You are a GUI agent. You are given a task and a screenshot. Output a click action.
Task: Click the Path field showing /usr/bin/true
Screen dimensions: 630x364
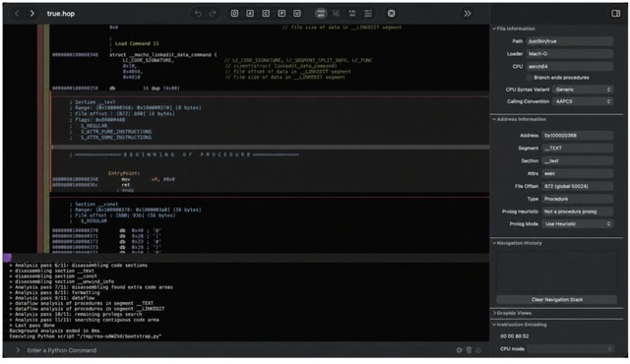[x=570, y=41]
